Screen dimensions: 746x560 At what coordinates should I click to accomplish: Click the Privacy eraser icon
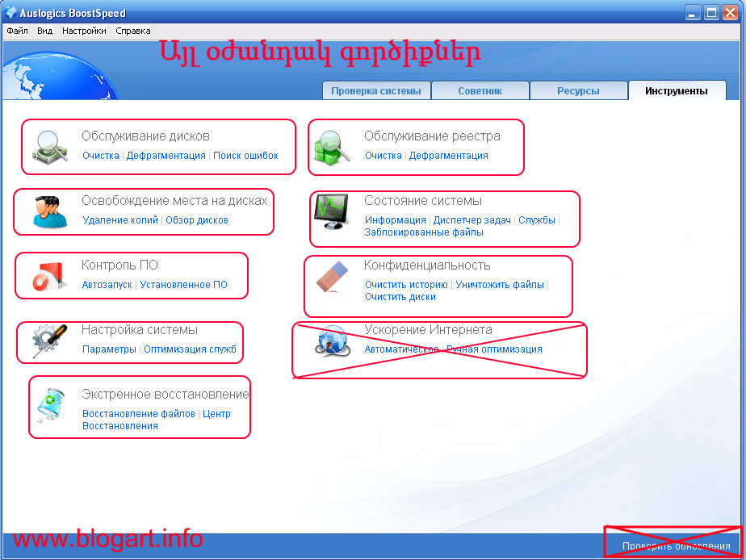332,276
